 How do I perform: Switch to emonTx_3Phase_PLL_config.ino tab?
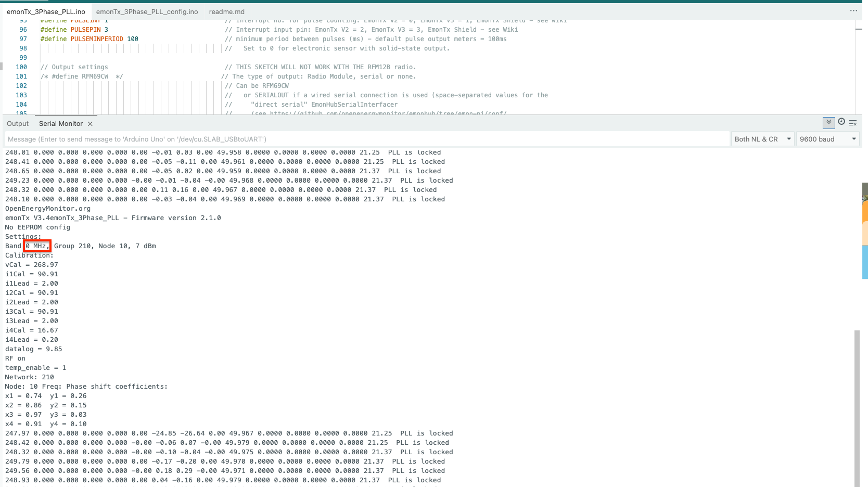point(147,11)
